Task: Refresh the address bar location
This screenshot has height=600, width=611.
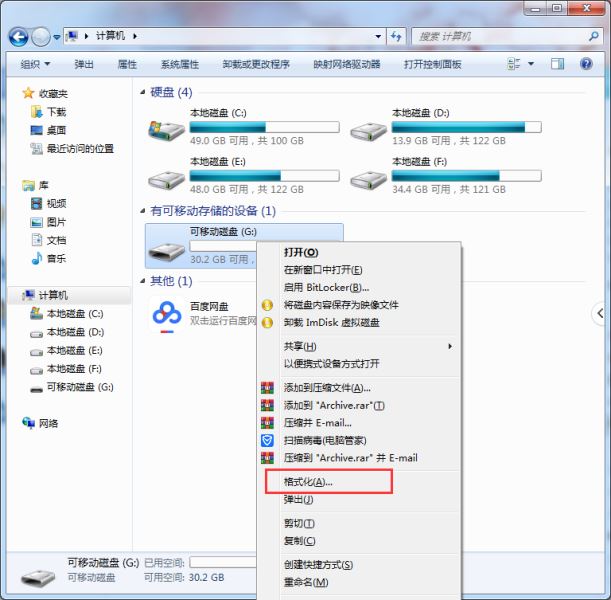Action: [x=396, y=36]
